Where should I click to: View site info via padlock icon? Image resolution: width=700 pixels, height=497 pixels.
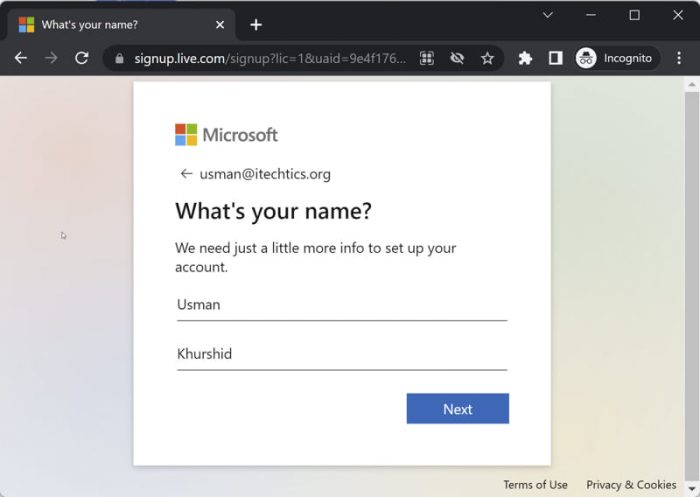pyautogui.click(x=119, y=58)
